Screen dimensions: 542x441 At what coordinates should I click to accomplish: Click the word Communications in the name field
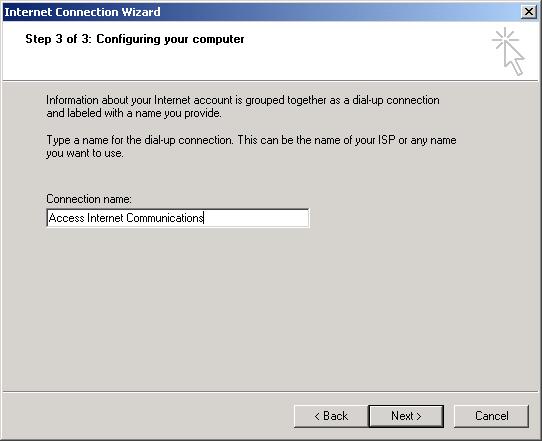click(x=165, y=218)
